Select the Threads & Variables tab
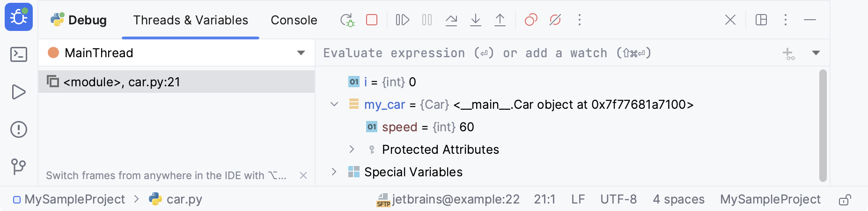Viewport: 868px width, 211px height. point(191,20)
